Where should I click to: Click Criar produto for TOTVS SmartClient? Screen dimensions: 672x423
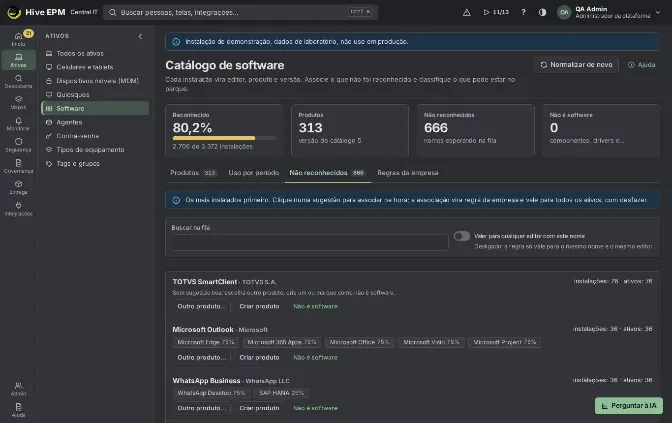[259, 306]
